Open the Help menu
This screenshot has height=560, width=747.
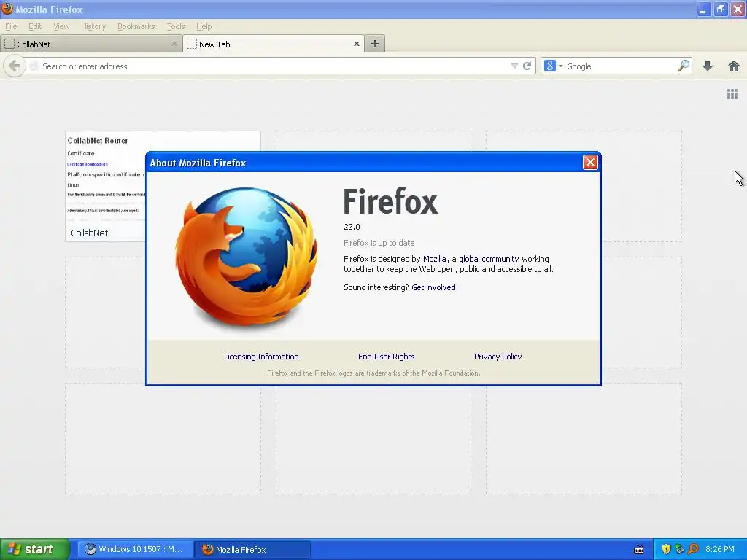[204, 26]
